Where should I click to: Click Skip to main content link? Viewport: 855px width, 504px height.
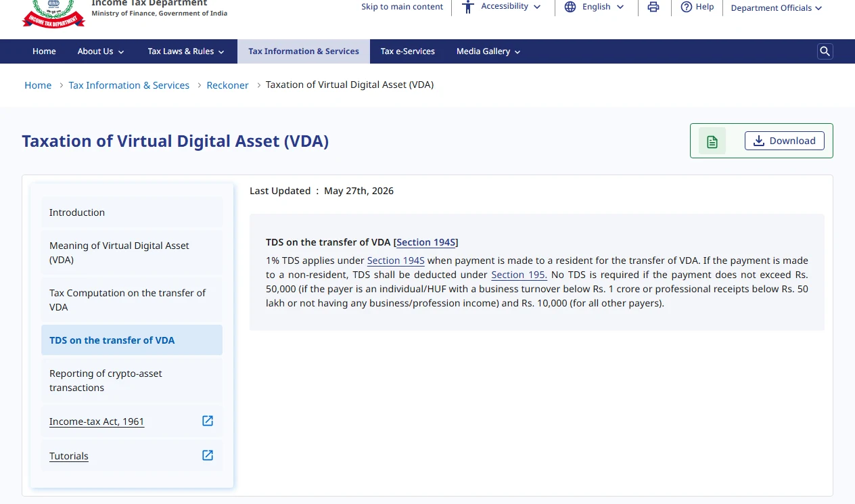(402, 7)
